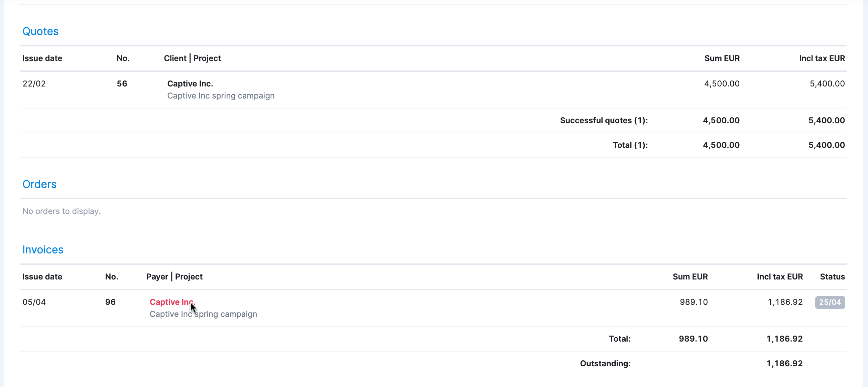
Task: Open Captive Inc spring campaign project under Invoices
Action: click(x=203, y=314)
